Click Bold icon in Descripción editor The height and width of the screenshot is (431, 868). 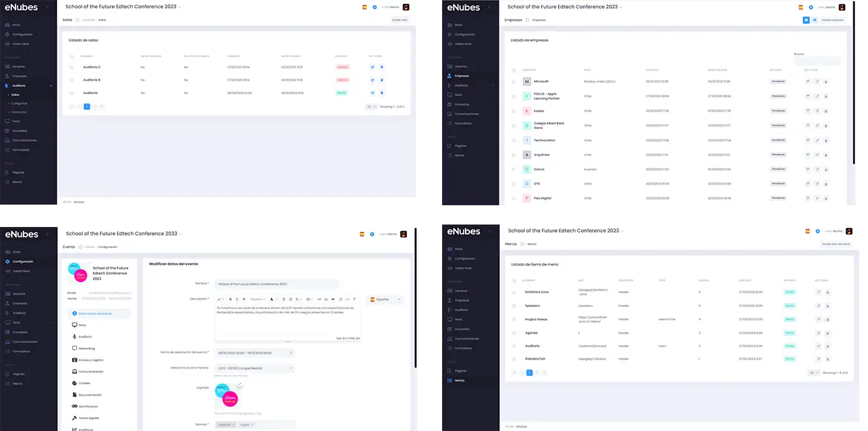coord(230,299)
